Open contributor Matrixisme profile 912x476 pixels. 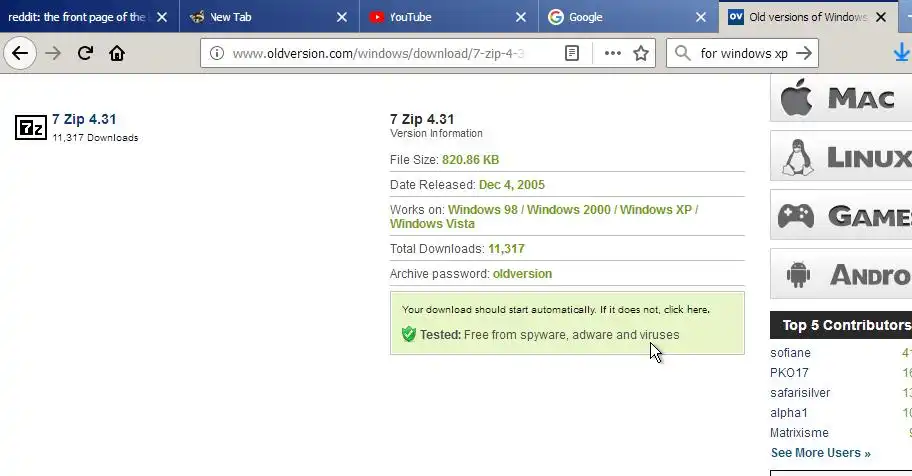point(799,433)
